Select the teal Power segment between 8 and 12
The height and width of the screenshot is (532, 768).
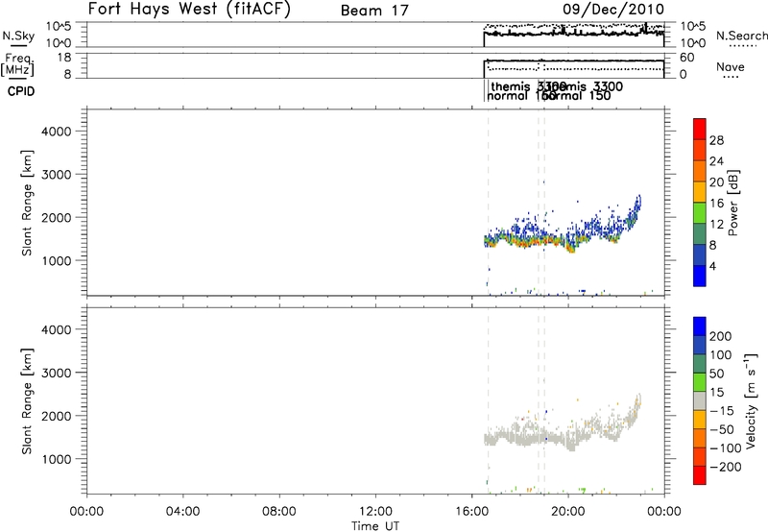pos(700,234)
